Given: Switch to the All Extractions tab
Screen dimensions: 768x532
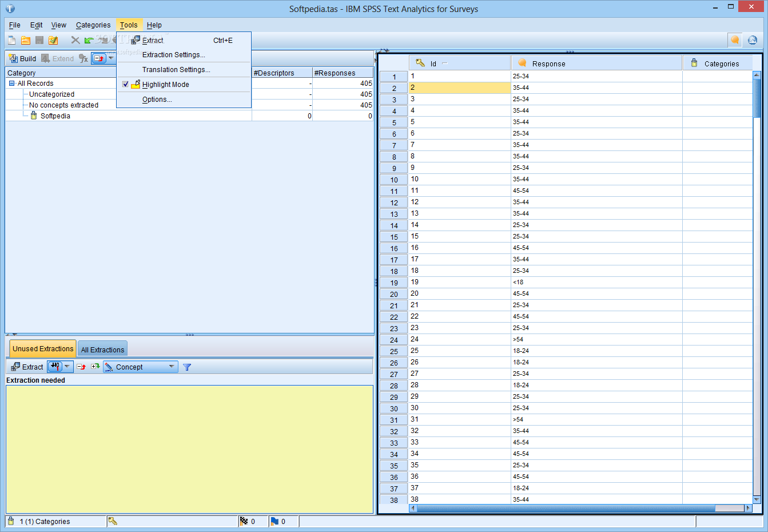Looking at the screenshot, I should pos(102,350).
